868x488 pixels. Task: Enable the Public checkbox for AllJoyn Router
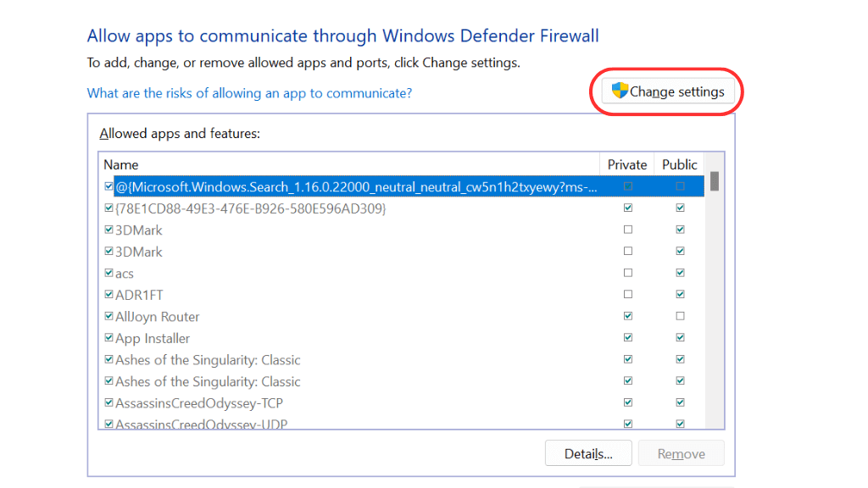680,316
